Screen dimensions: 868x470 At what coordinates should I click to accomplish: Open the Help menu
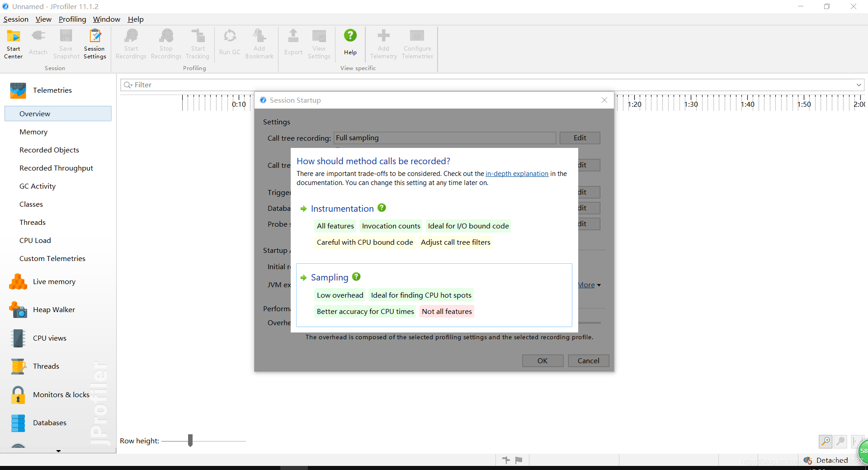click(136, 19)
